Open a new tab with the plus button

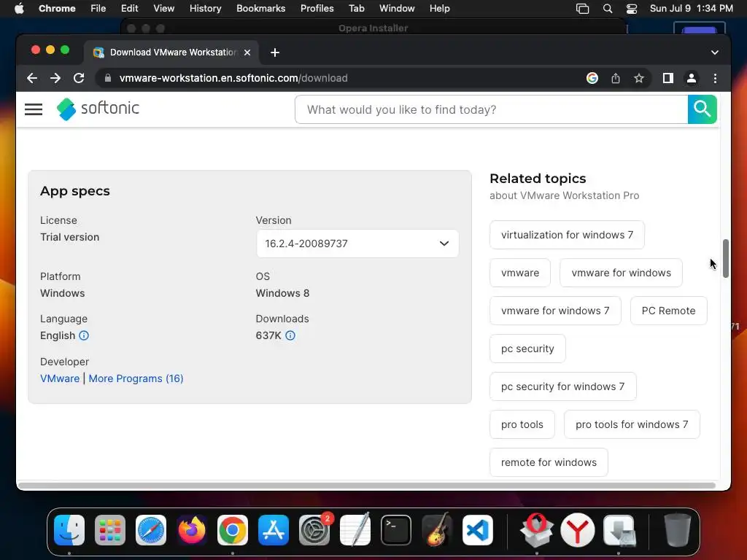(275, 52)
